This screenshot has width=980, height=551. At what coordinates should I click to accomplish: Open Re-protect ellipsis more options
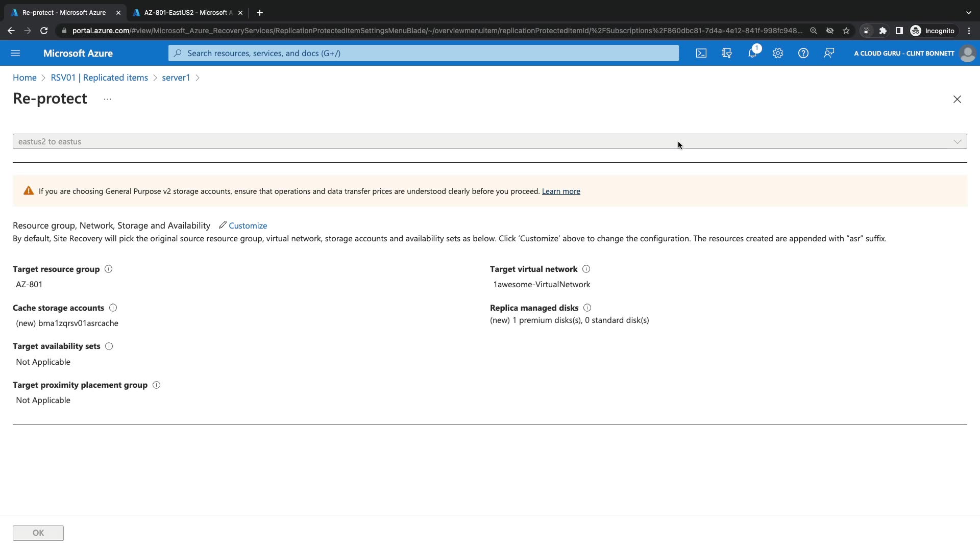[107, 99]
